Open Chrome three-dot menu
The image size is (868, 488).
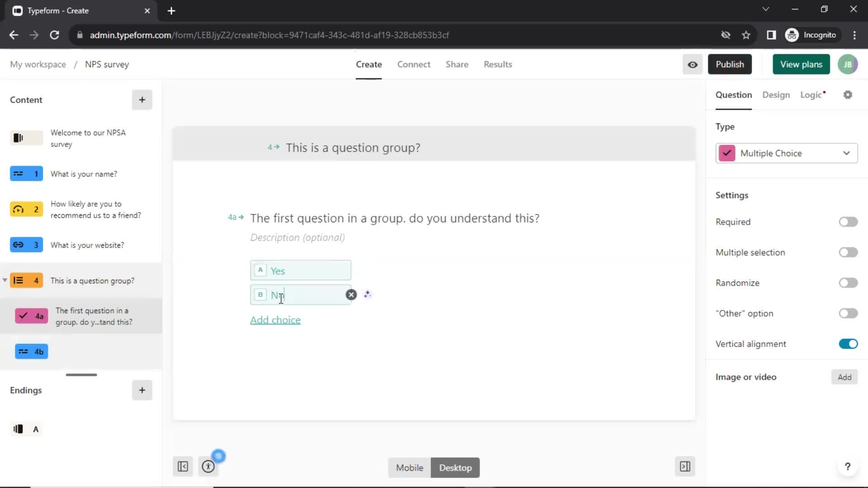tap(854, 35)
